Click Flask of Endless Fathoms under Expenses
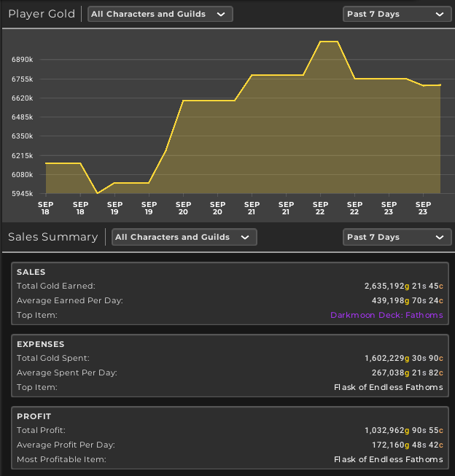 click(388, 387)
